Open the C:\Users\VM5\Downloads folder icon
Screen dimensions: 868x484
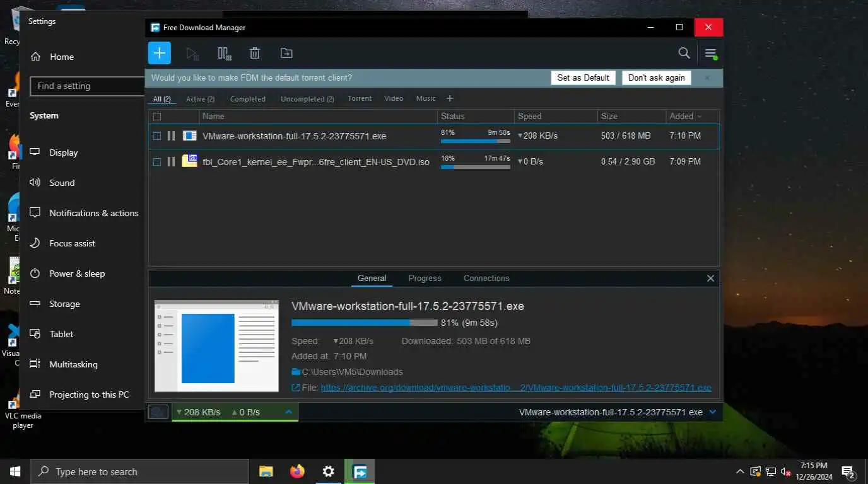pos(296,372)
